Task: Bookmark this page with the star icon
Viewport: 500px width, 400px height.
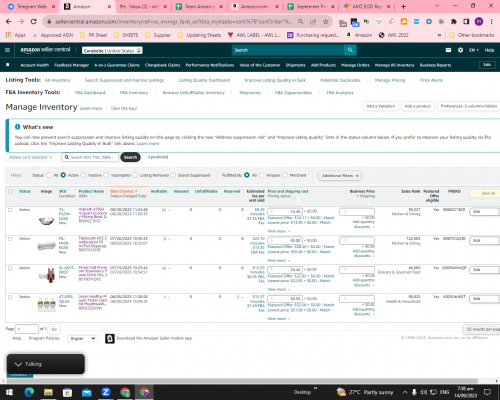Action: tap(325, 22)
